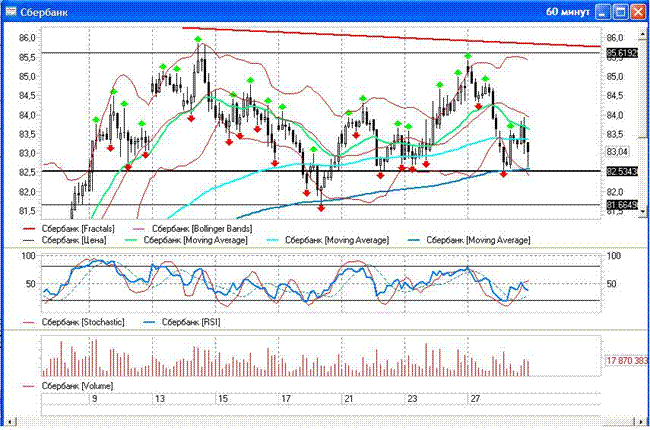This screenshot has height=430, width=650.
Task: Click the 82,5343 price level marker
Action: point(622,171)
